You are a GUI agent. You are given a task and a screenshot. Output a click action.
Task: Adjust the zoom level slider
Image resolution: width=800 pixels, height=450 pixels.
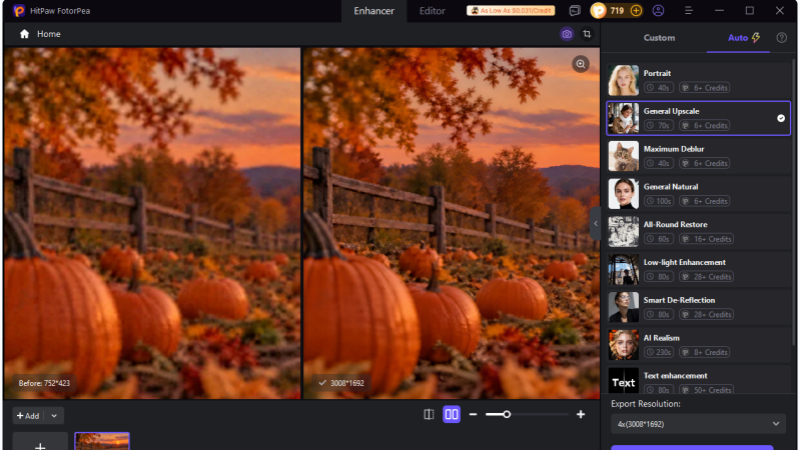click(x=527, y=414)
